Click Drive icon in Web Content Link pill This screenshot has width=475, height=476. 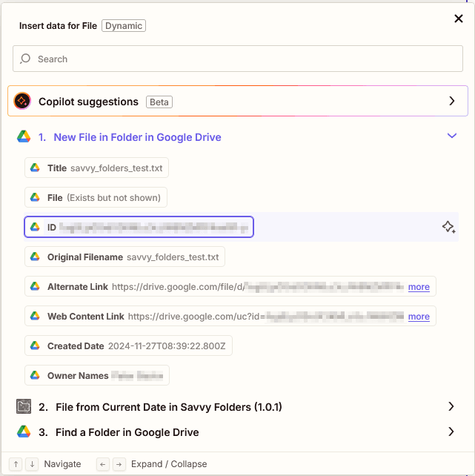click(x=35, y=316)
